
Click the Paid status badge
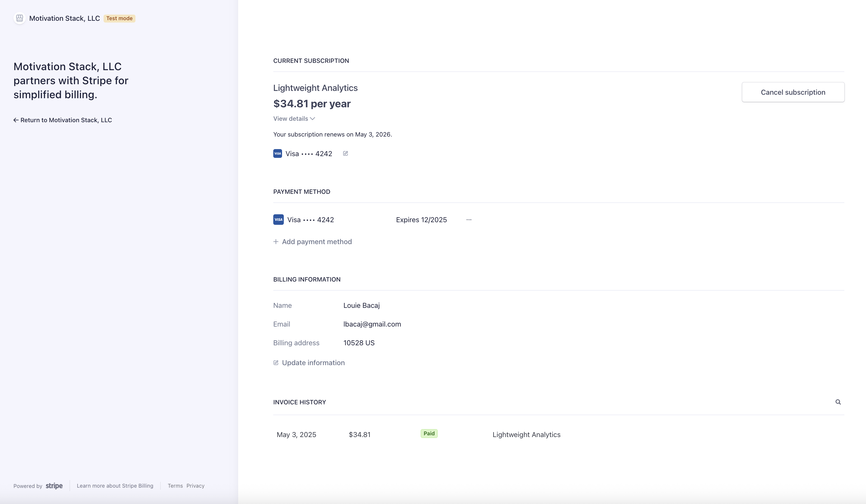pyautogui.click(x=429, y=433)
